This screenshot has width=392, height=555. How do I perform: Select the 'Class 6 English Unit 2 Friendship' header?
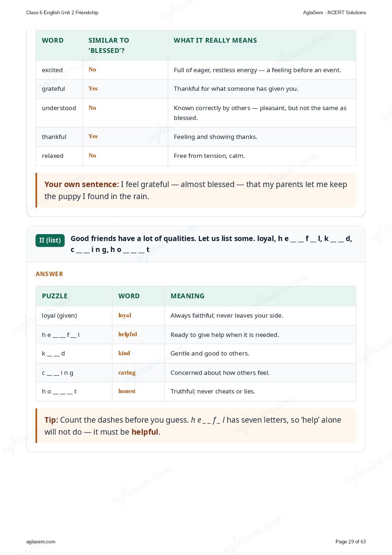(x=62, y=12)
